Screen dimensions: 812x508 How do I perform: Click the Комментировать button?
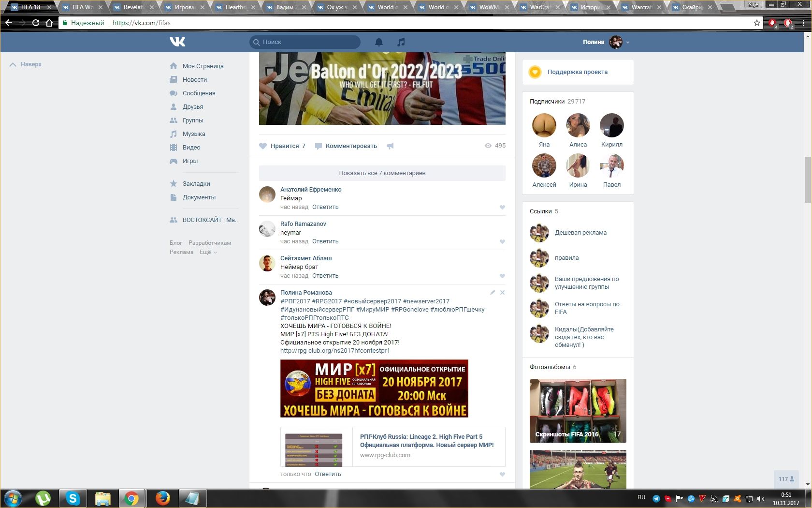pyautogui.click(x=346, y=146)
